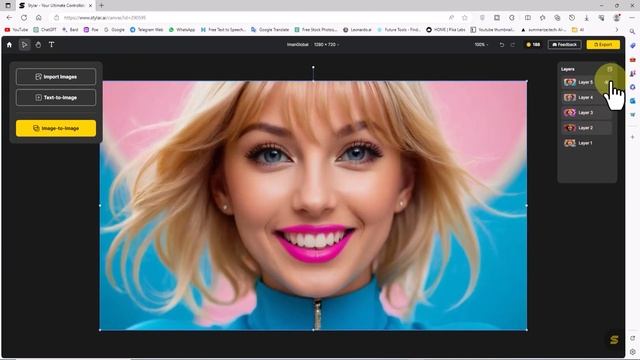Open Edge sidebar search icon
The width and height of the screenshot is (640, 360).
632,31
